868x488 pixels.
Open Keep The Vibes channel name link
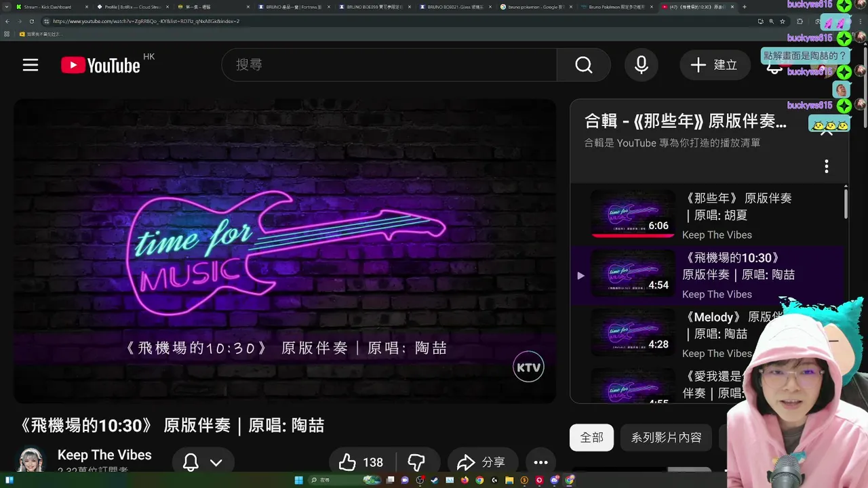pos(104,455)
